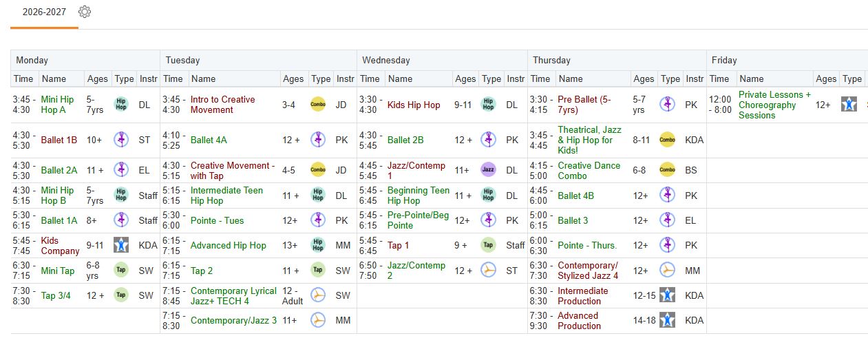The height and width of the screenshot is (358, 868).
Task: Click the Ages column header under Thursday
Action: pyautogui.click(x=644, y=78)
